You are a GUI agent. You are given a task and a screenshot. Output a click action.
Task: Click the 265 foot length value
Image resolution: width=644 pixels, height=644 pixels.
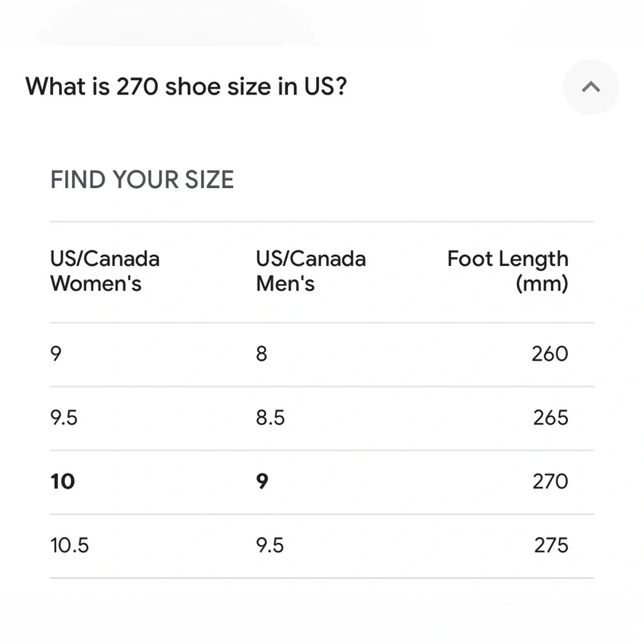(551, 418)
